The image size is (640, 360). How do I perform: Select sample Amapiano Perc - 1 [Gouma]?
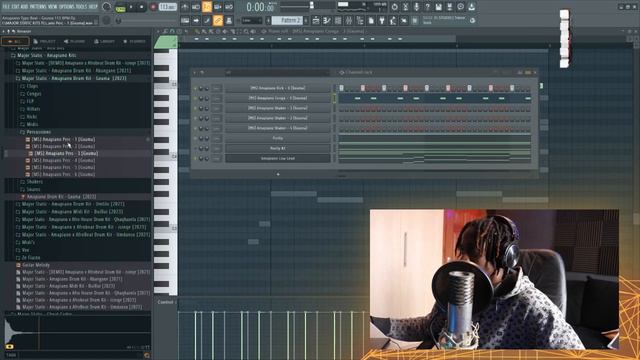(63, 139)
